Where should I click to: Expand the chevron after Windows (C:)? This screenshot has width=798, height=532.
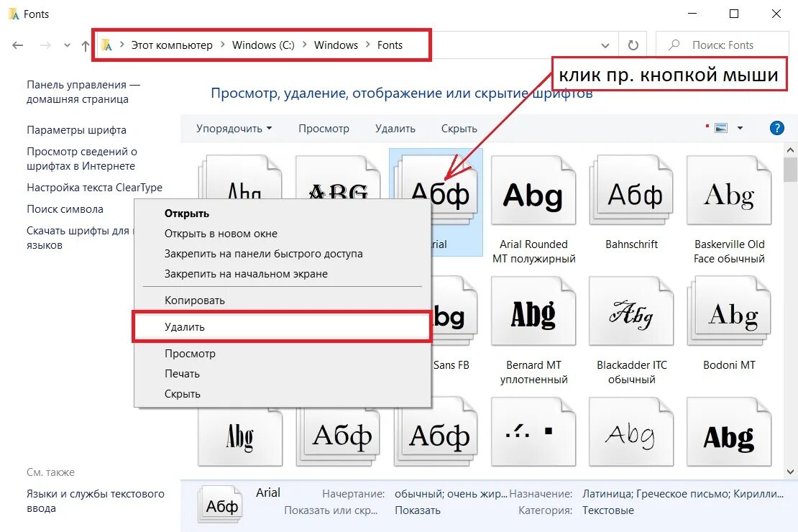pyautogui.click(x=304, y=45)
